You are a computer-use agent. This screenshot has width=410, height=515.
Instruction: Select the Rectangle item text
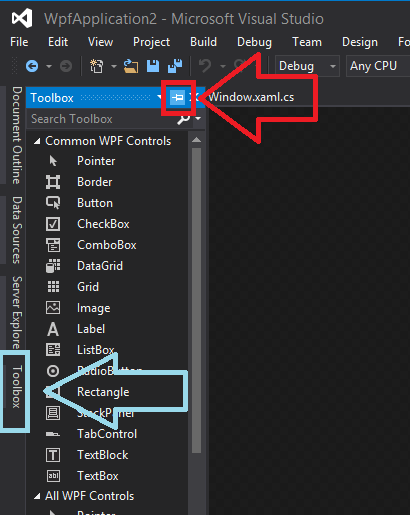(x=103, y=392)
